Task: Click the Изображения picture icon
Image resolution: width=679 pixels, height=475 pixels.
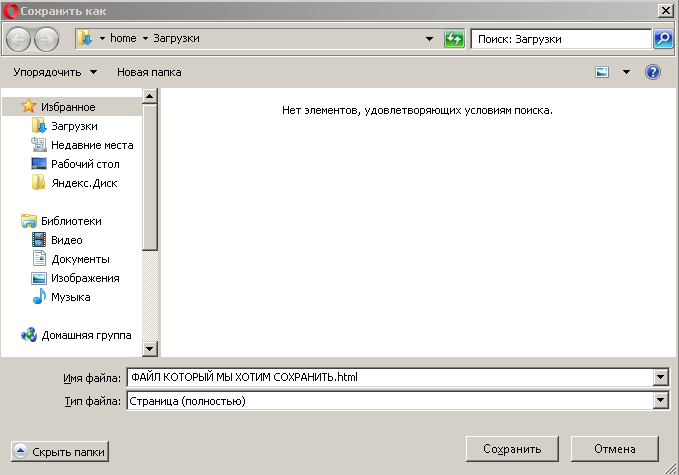Action: coord(39,278)
